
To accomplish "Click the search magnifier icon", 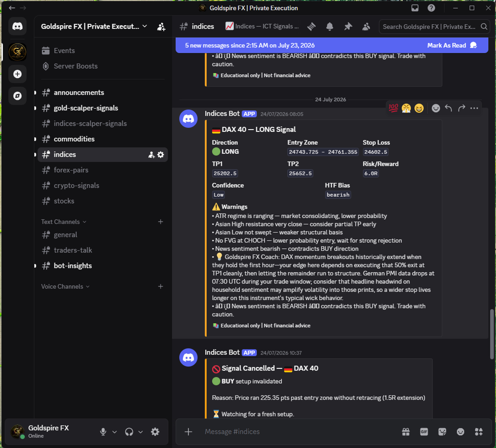I will click(x=484, y=27).
